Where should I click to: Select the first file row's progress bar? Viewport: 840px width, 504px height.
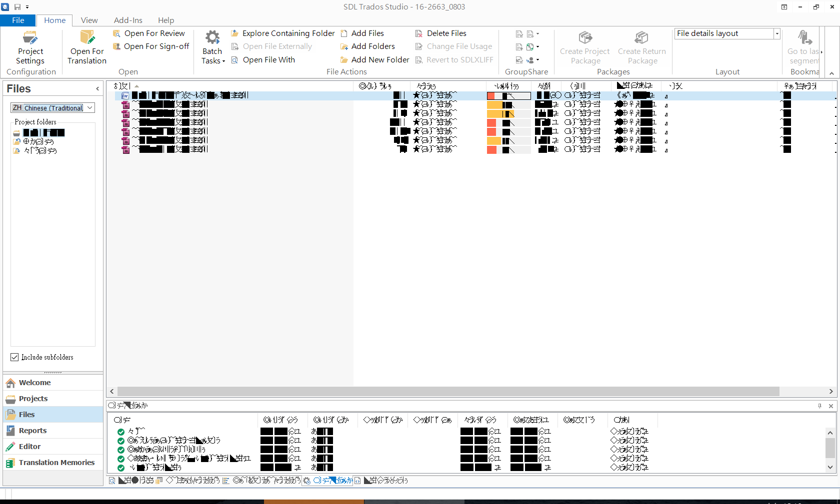tap(508, 95)
